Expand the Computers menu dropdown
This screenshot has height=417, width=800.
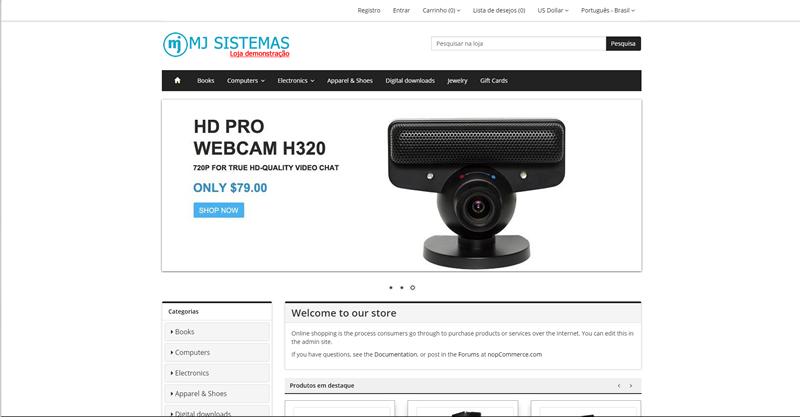pyautogui.click(x=246, y=81)
